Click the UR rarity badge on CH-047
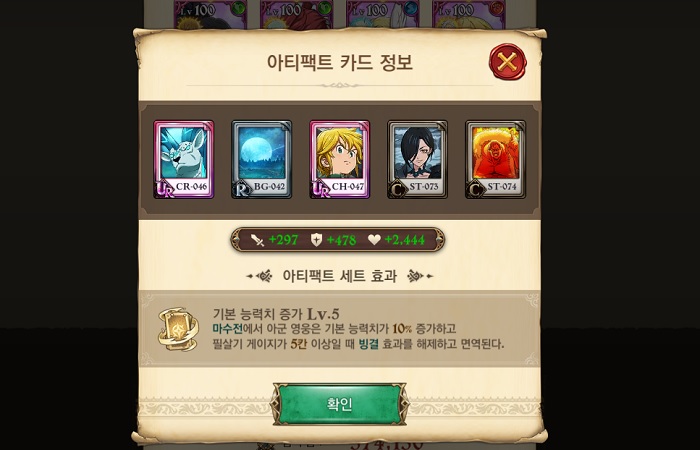 click(x=320, y=189)
